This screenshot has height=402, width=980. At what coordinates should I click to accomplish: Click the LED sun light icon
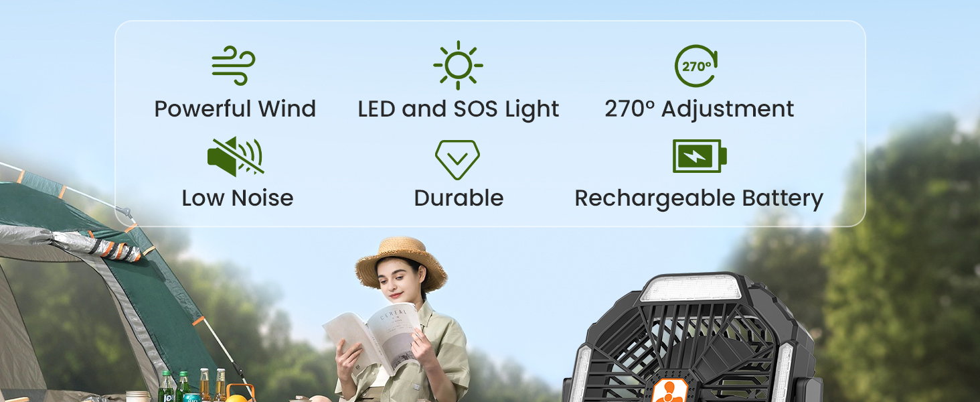click(458, 65)
